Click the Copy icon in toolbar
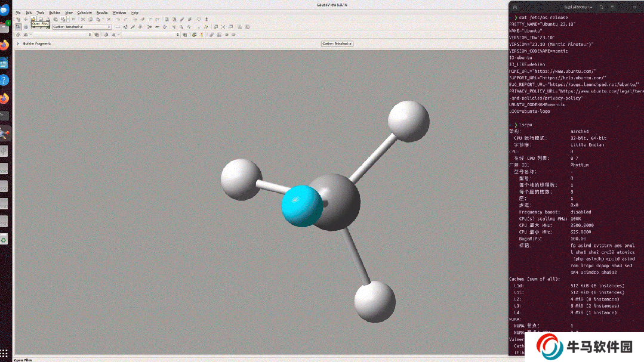Screen dimensions: 644x362 [91, 19]
